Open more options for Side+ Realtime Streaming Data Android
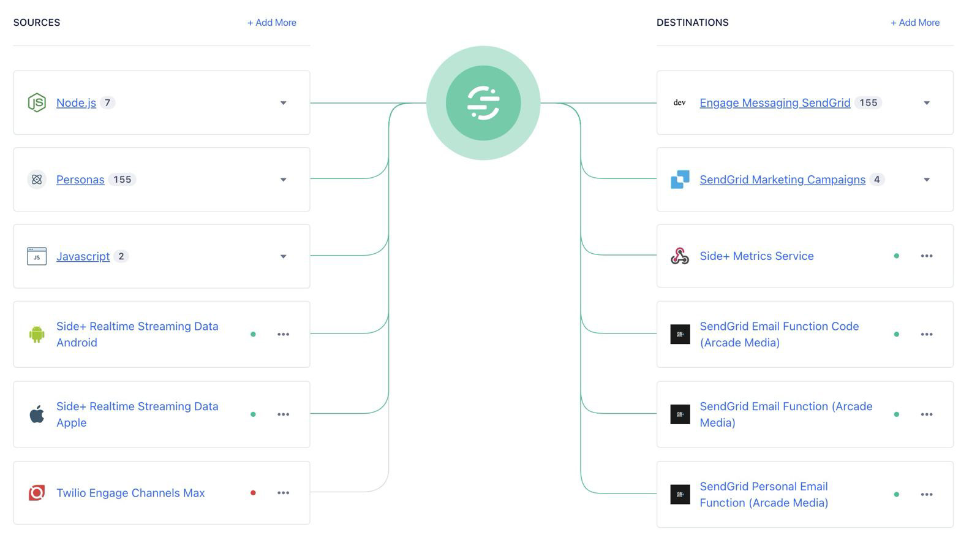Image resolution: width=980 pixels, height=537 pixels. (x=283, y=334)
